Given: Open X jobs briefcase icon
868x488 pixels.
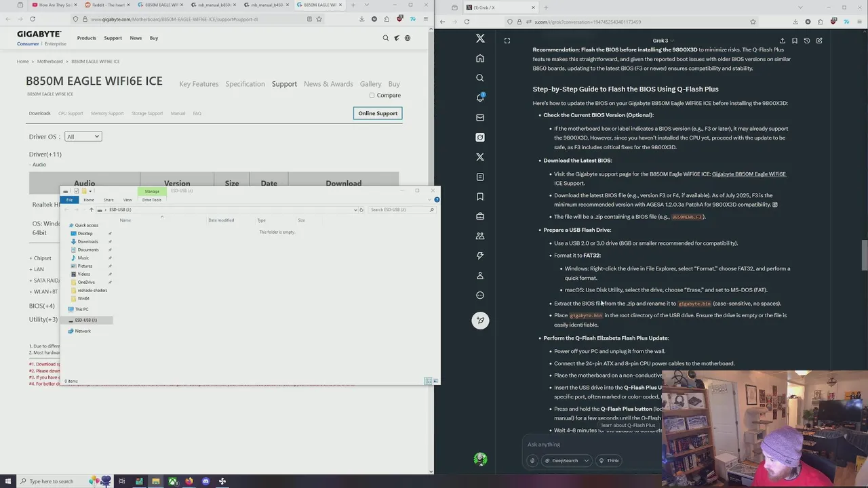Looking at the screenshot, I should click(480, 216).
